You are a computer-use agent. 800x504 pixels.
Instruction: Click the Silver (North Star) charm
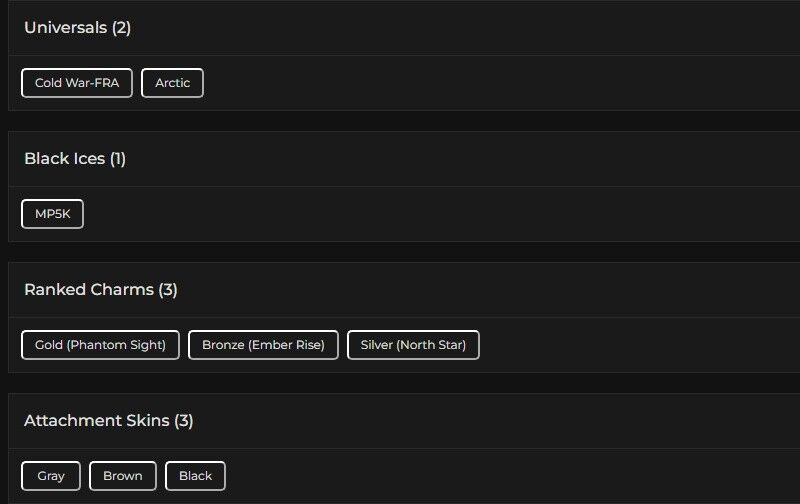(x=413, y=345)
